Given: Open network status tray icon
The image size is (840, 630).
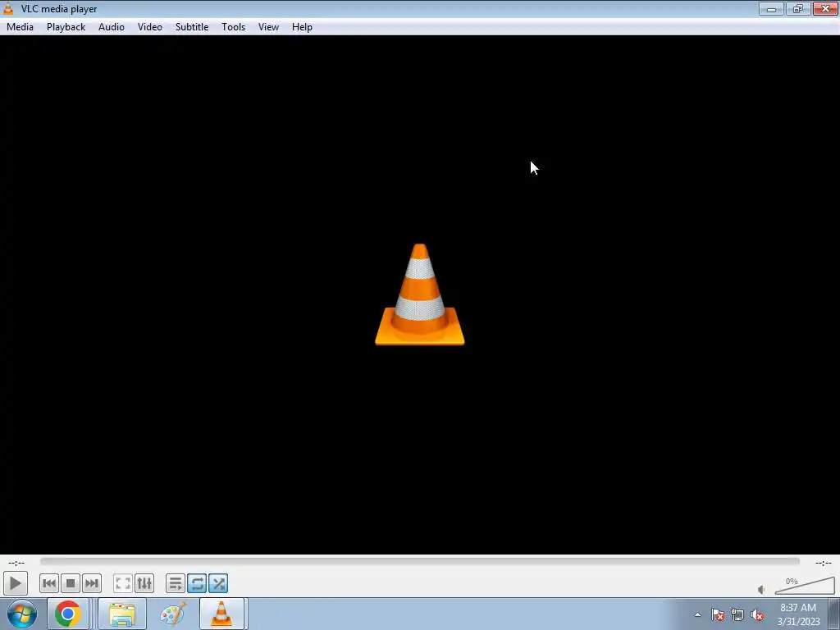Looking at the screenshot, I should 737,614.
